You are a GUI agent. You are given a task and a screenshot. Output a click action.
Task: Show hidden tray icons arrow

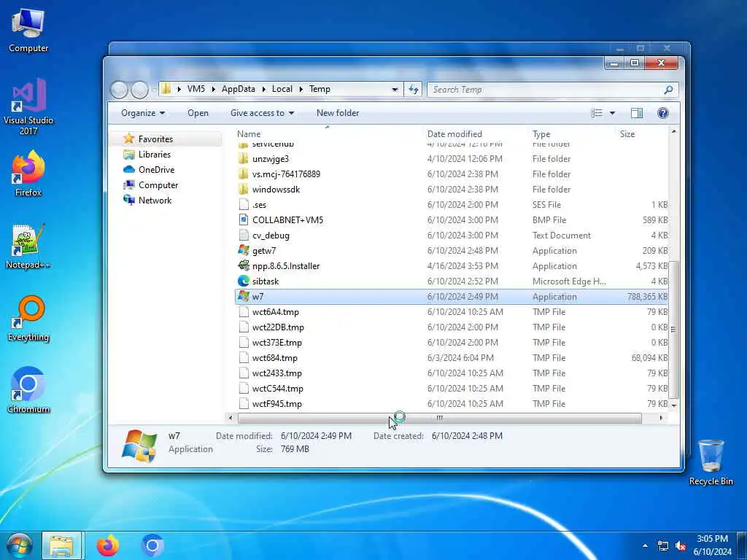645,545
